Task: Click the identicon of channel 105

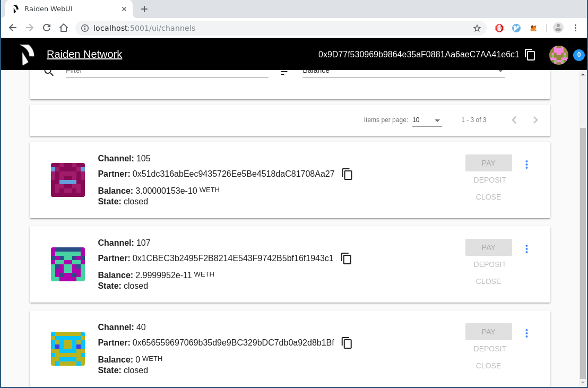Action: [x=67, y=180]
